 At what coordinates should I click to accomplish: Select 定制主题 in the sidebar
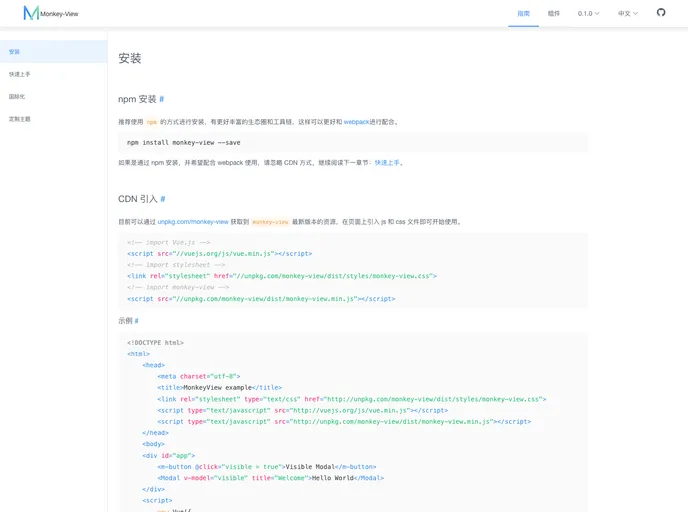[x=54, y=119]
